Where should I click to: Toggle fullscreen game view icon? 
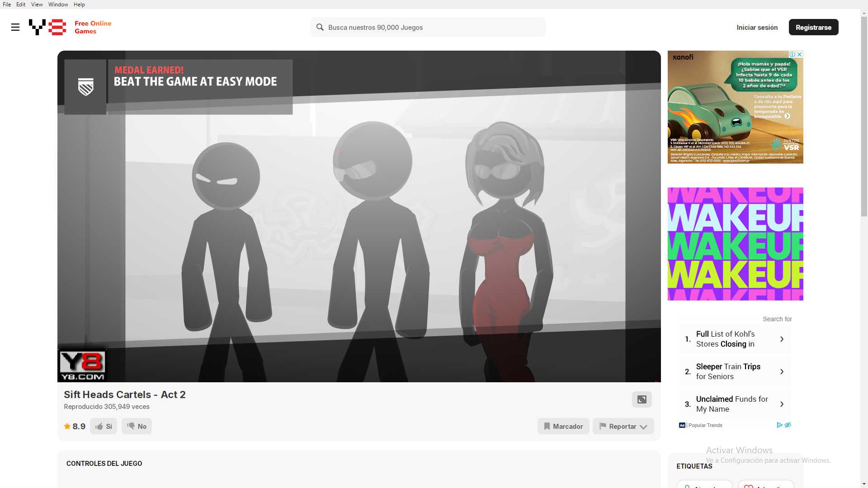point(642,399)
